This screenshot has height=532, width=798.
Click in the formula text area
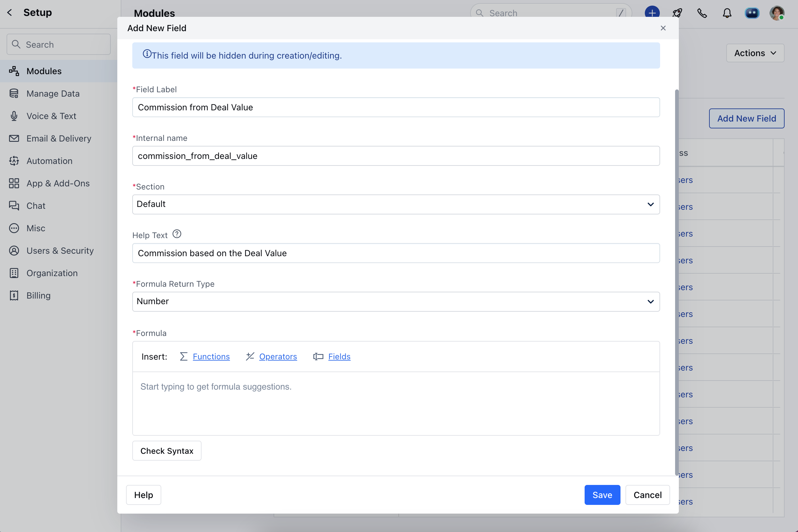pyautogui.click(x=396, y=403)
